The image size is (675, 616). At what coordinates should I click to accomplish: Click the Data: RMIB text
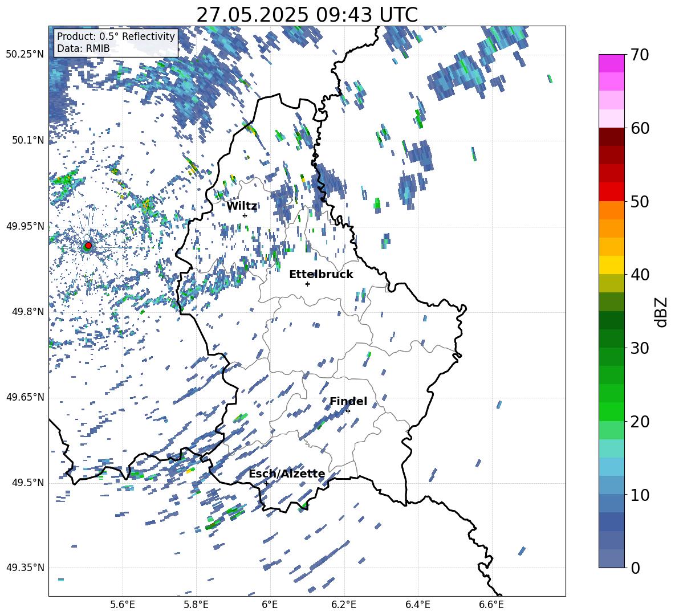click(x=83, y=48)
